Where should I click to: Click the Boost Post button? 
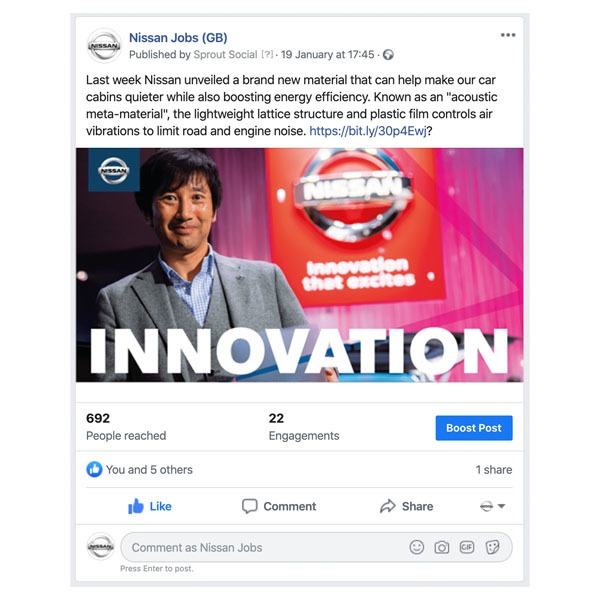click(x=474, y=428)
